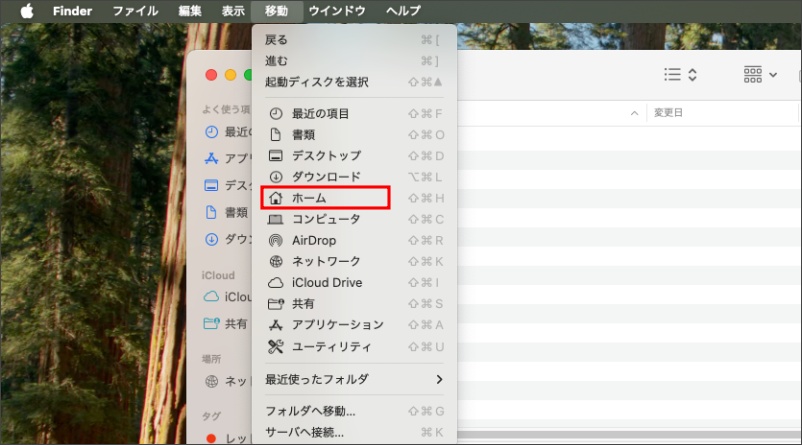Open the ウインドウ menu

(337, 11)
